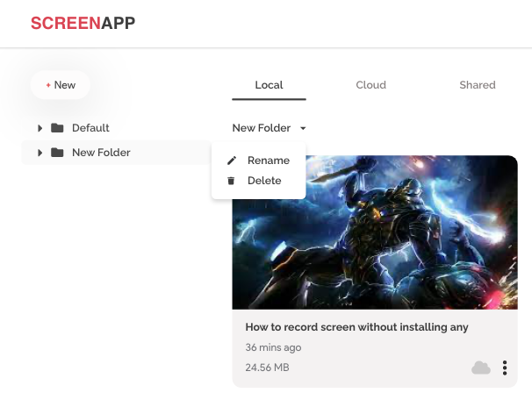
Task: Open the three-dot menu on video card
Action: tap(505, 368)
